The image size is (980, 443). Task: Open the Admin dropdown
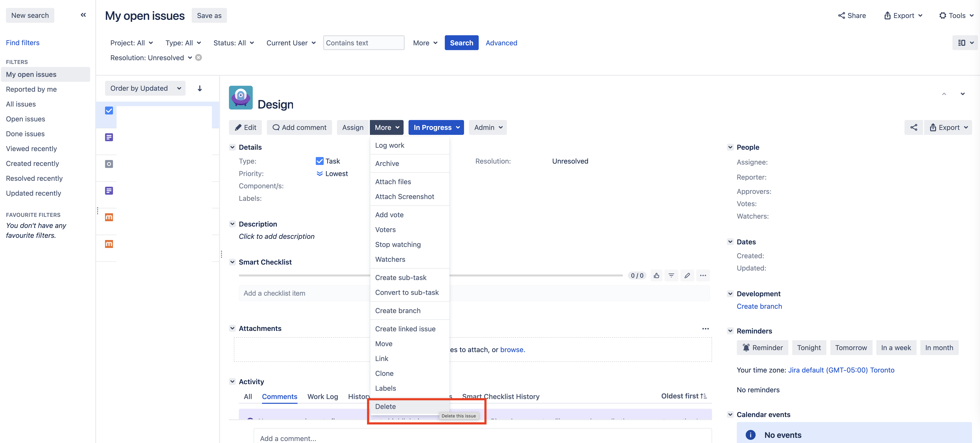click(x=488, y=127)
